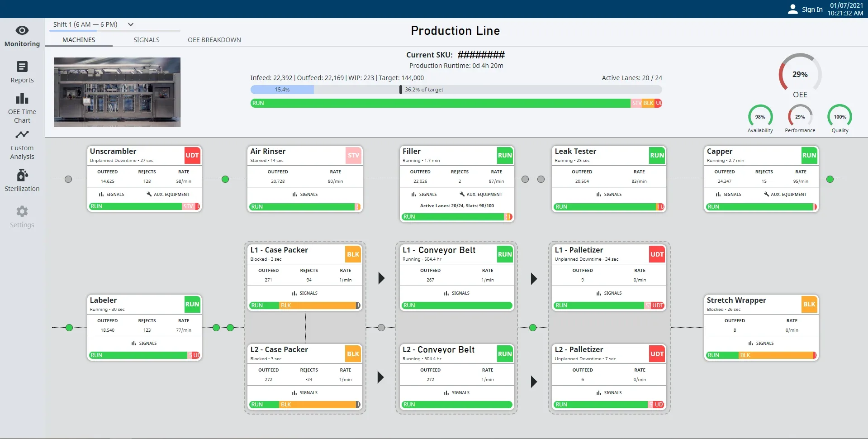Screen dimensions: 868x439
Task: Click the L1 Case Packer arrow
Action: [x=381, y=278]
